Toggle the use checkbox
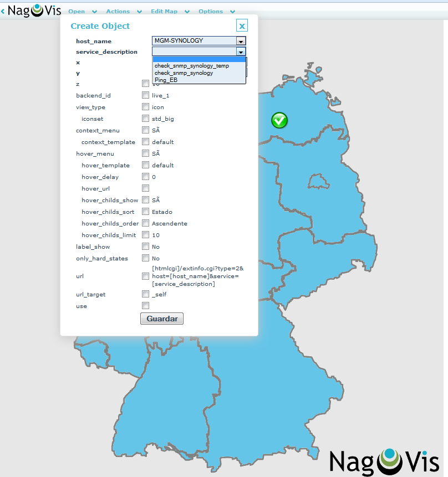Viewport: 448px width, 477px height. (x=146, y=305)
